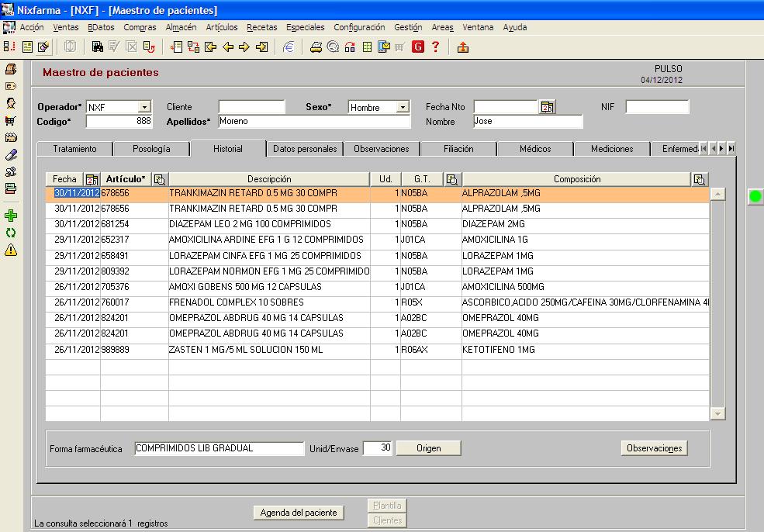Click the euro symbol toolbar icon

point(289,47)
